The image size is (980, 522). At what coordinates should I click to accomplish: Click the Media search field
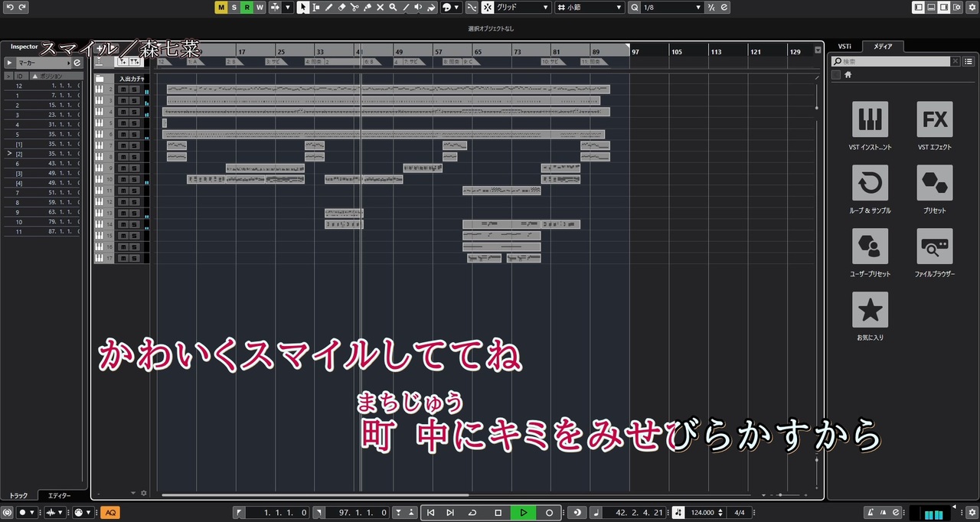pos(890,61)
